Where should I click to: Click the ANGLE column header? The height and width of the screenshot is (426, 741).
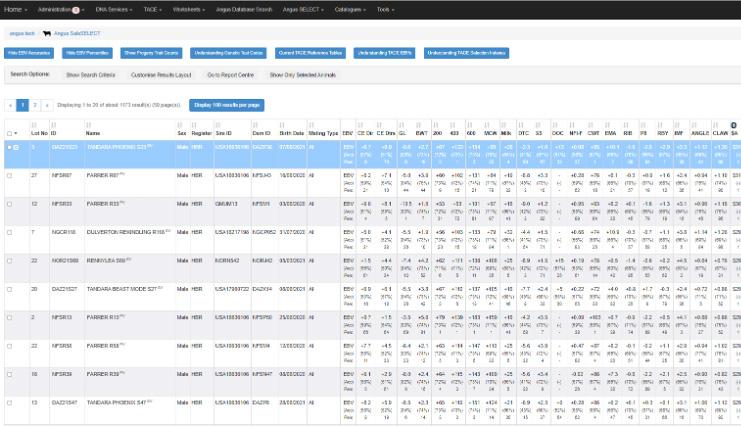pyautogui.click(x=700, y=133)
